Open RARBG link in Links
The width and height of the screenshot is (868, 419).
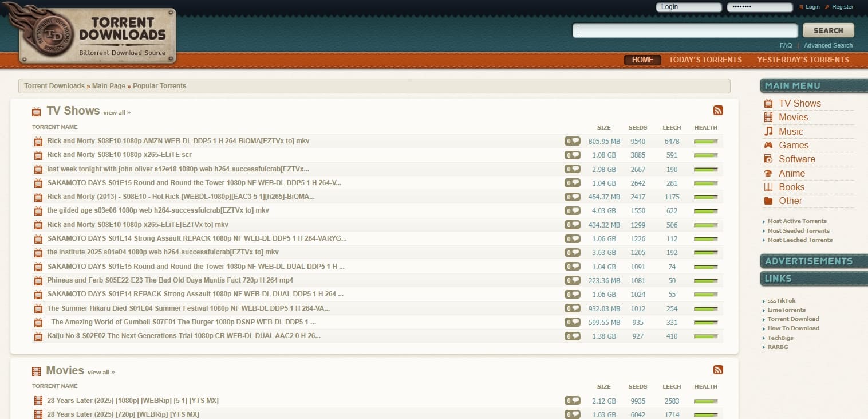click(x=778, y=347)
